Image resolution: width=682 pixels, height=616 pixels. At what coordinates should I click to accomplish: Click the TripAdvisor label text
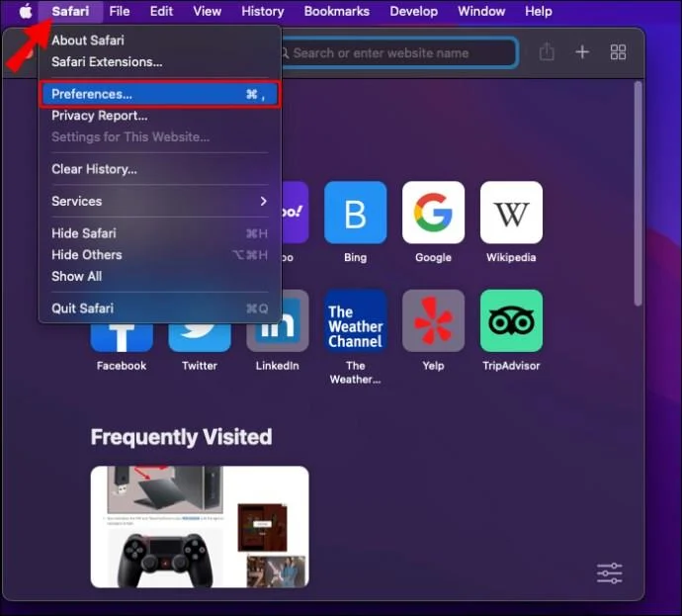(x=511, y=366)
